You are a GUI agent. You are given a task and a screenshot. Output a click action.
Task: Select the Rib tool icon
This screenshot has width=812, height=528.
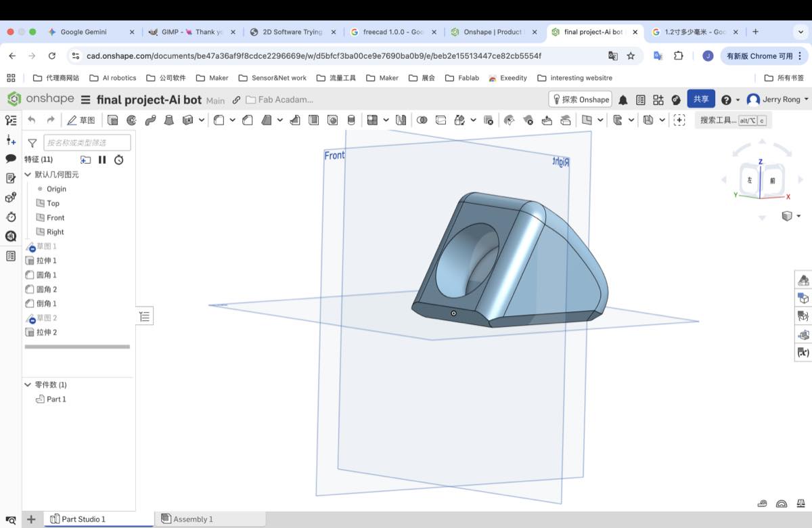pos(294,120)
